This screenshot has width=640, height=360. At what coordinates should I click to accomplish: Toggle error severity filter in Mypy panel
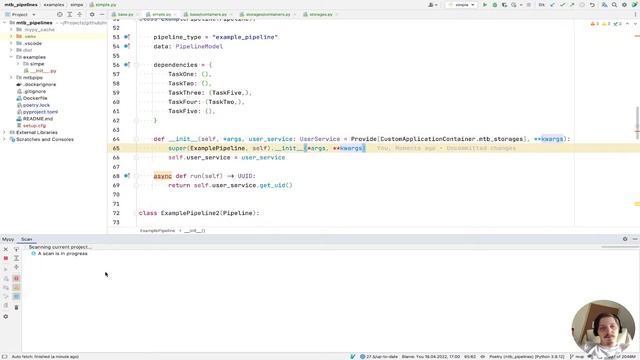[16, 278]
